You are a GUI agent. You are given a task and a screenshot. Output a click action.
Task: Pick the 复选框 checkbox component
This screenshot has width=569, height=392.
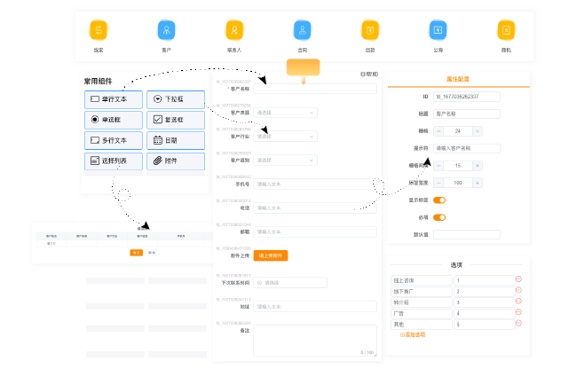[x=175, y=120]
